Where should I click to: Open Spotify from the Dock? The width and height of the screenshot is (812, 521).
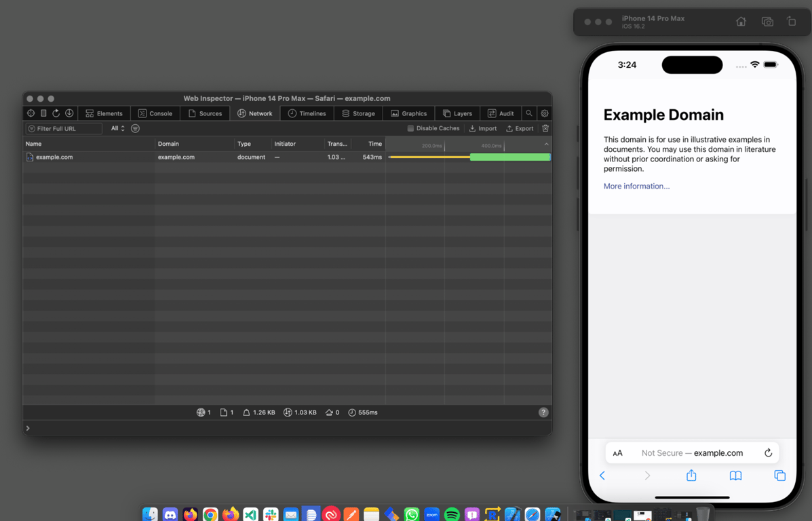(x=452, y=514)
